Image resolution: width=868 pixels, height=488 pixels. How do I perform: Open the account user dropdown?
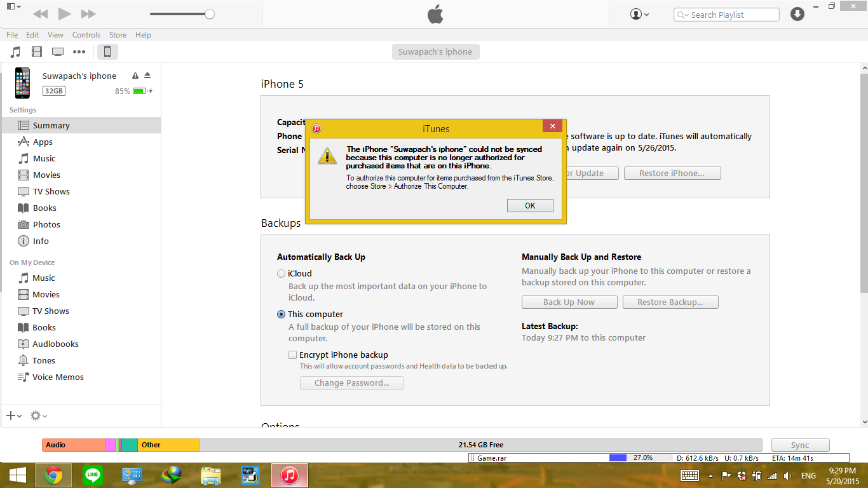(x=639, y=14)
